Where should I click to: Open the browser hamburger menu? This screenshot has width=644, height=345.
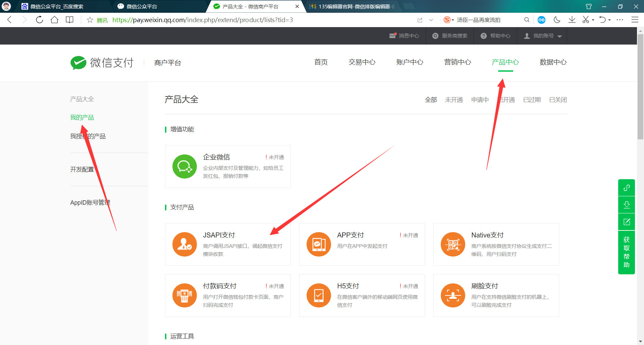[x=635, y=20]
